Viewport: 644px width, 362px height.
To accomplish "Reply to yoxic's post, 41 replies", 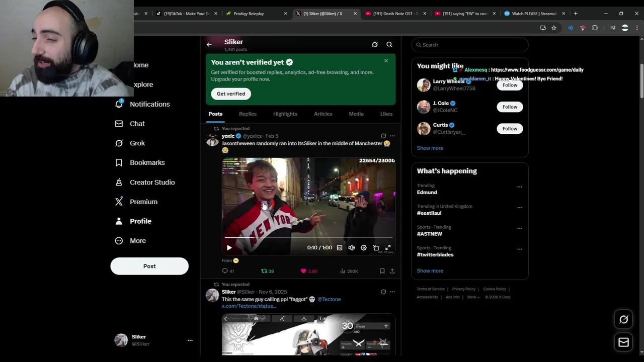I will pyautogui.click(x=228, y=271).
